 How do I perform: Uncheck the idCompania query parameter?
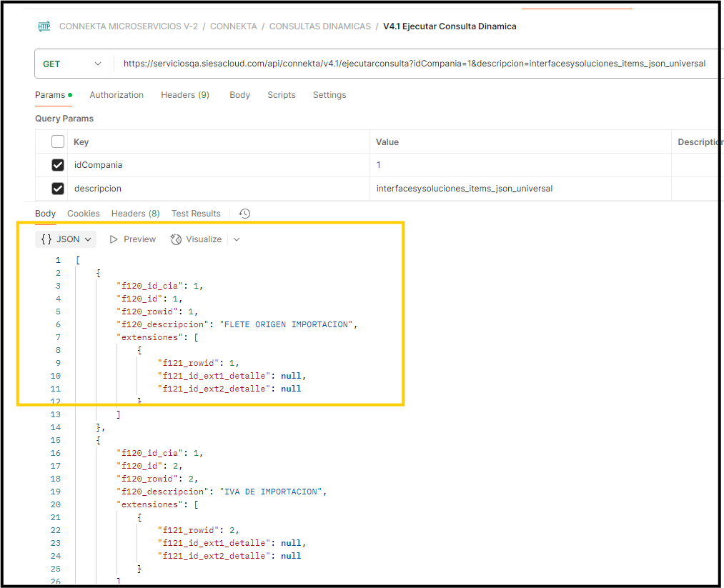(x=57, y=164)
